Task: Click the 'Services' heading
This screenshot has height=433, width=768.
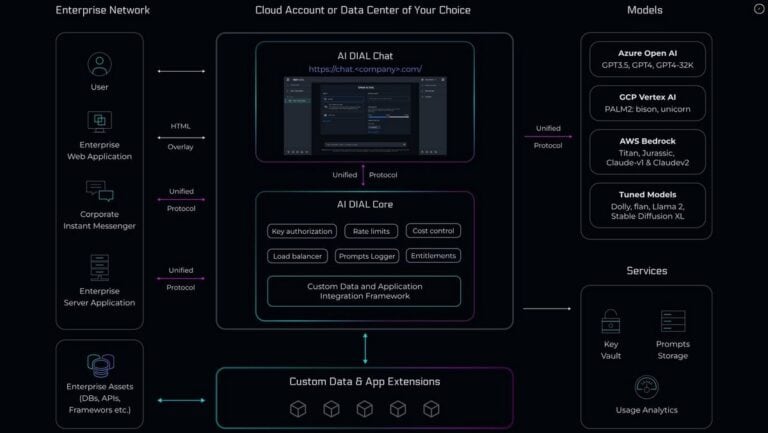Action: pos(647,270)
